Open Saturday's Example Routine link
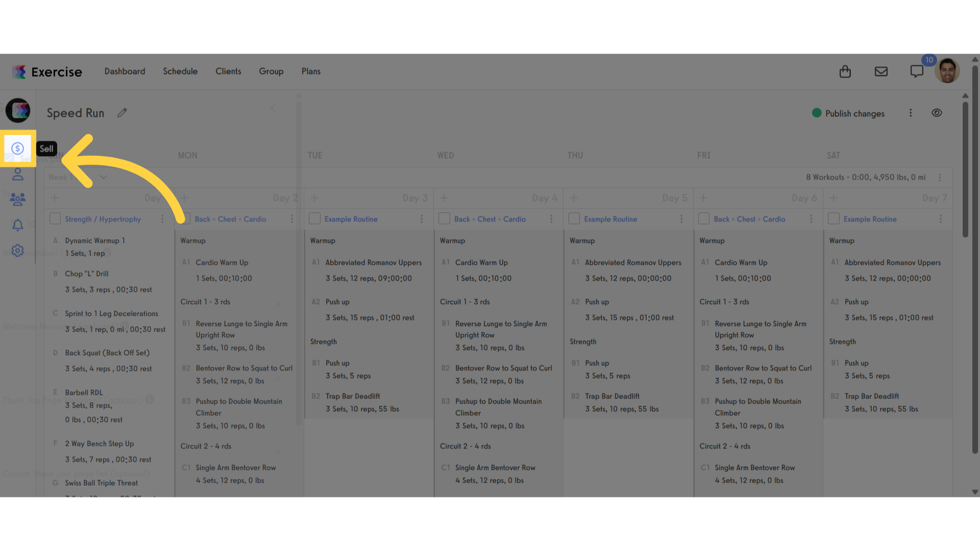Viewport: 980px width, 551px height. [x=870, y=219]
